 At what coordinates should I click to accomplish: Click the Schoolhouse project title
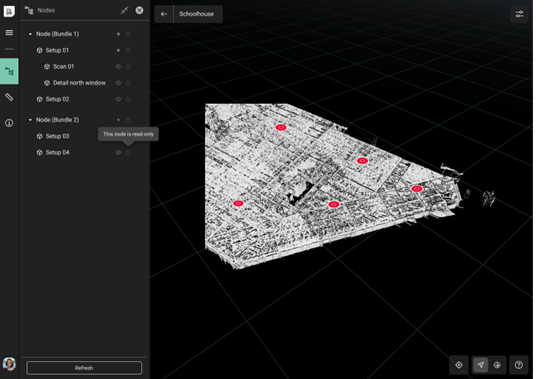(x=196, y=14)
